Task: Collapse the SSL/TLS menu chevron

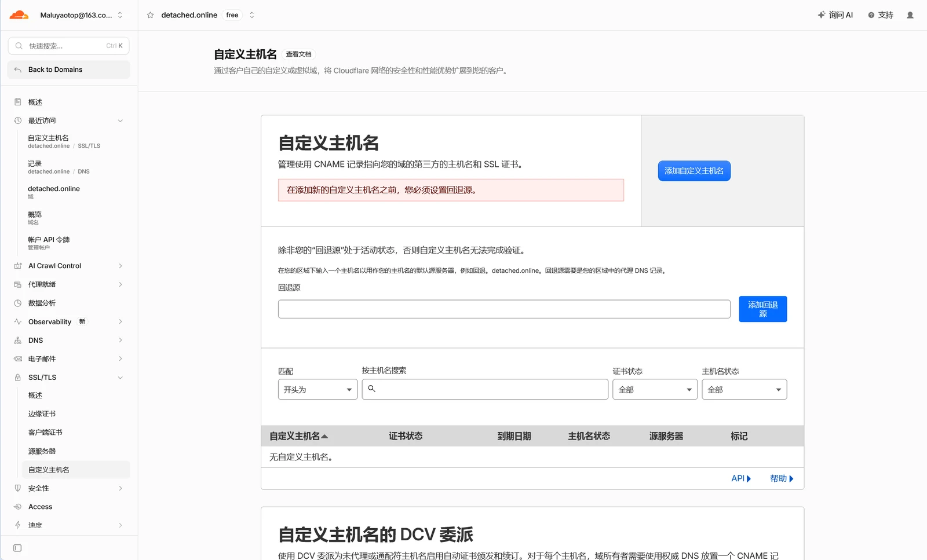Action: coord(121,377)
